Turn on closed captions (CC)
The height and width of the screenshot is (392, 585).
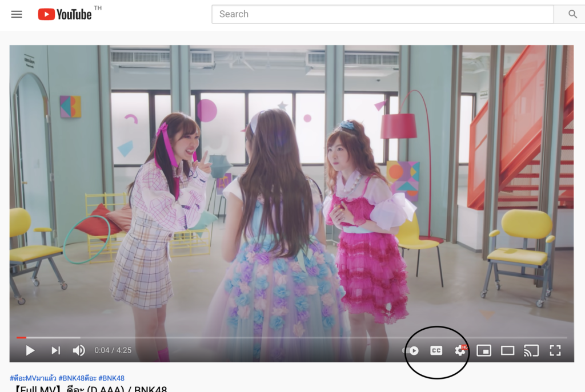tap(436, 350)
